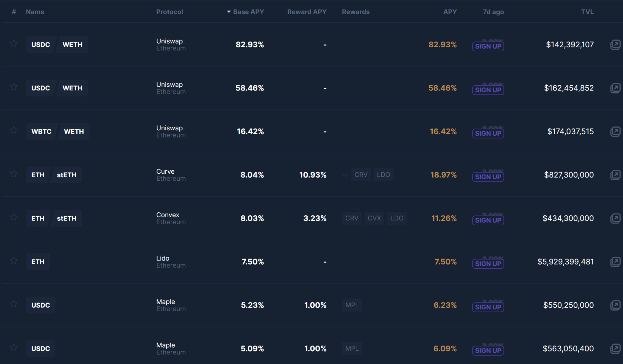Sort table by Reward APY header
This screenshot has width=623, height=364.
tap(307, 12)
